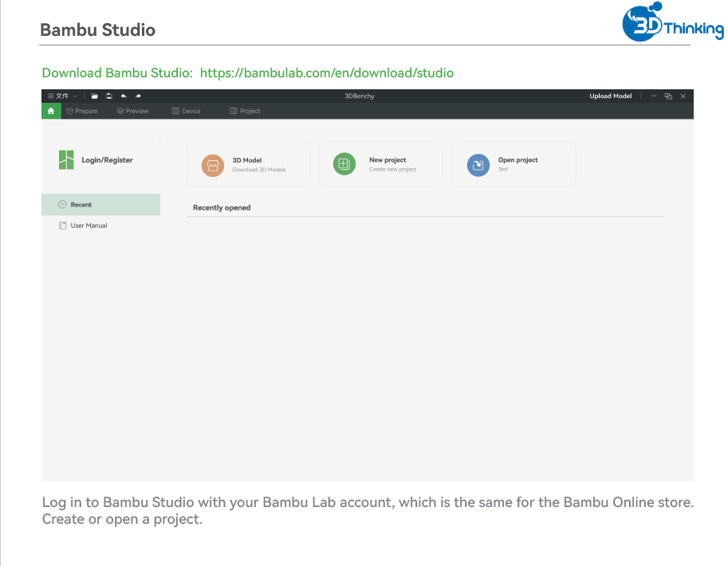Click the User Manual book icon

pyautogui.click(x=63, y=226)
